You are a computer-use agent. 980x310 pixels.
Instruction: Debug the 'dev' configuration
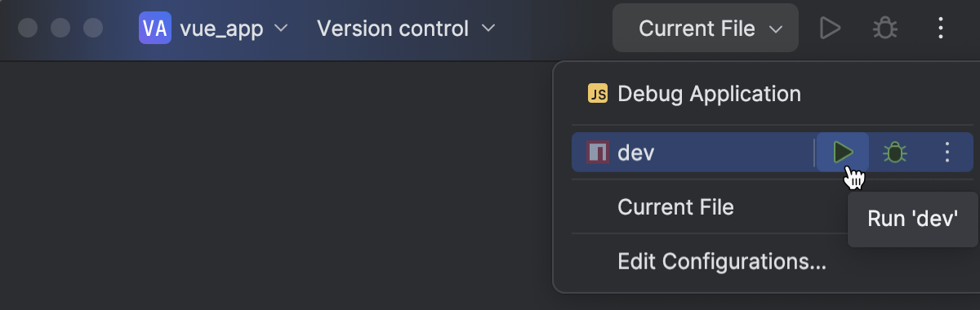(x=896, y=152)
